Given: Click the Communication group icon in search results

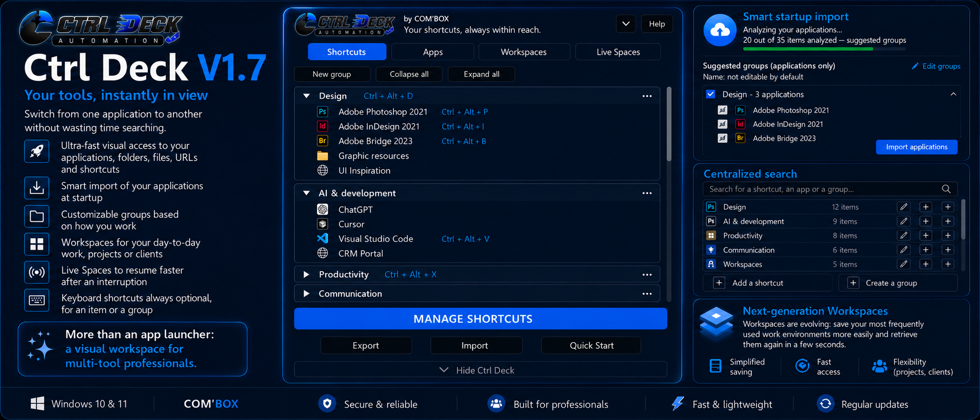Looking at the screenshot, I should point(711,250).
